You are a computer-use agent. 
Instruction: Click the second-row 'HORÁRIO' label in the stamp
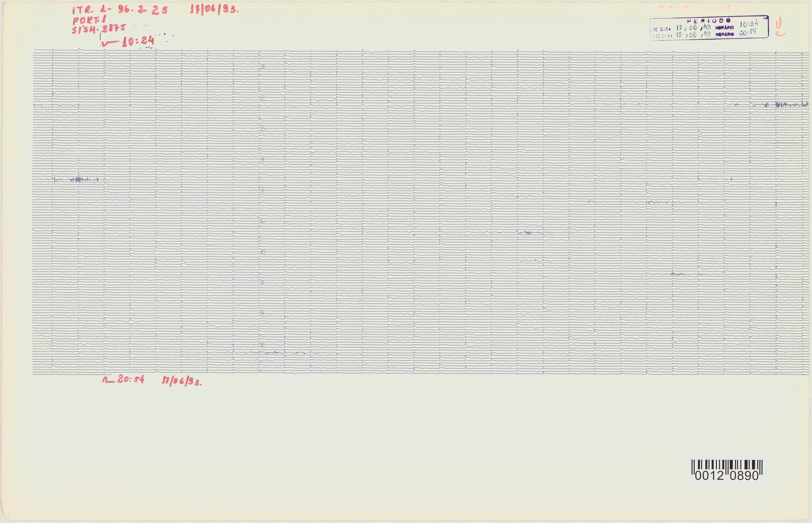(725, 34)
